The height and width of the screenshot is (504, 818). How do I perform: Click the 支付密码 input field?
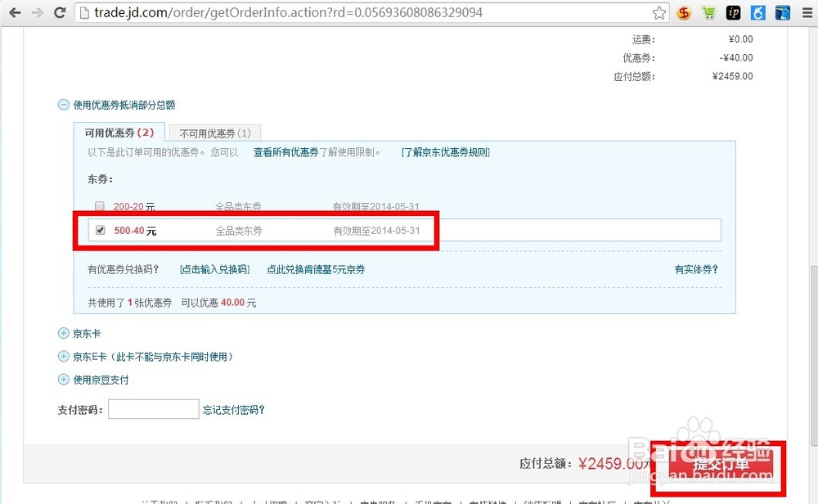[x=153, y=408]
